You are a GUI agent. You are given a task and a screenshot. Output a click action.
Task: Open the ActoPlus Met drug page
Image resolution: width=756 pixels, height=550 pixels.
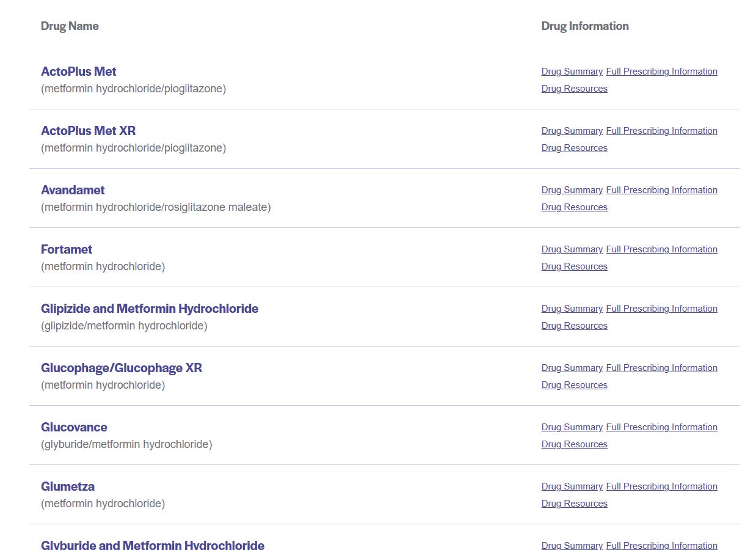point(78,71)
